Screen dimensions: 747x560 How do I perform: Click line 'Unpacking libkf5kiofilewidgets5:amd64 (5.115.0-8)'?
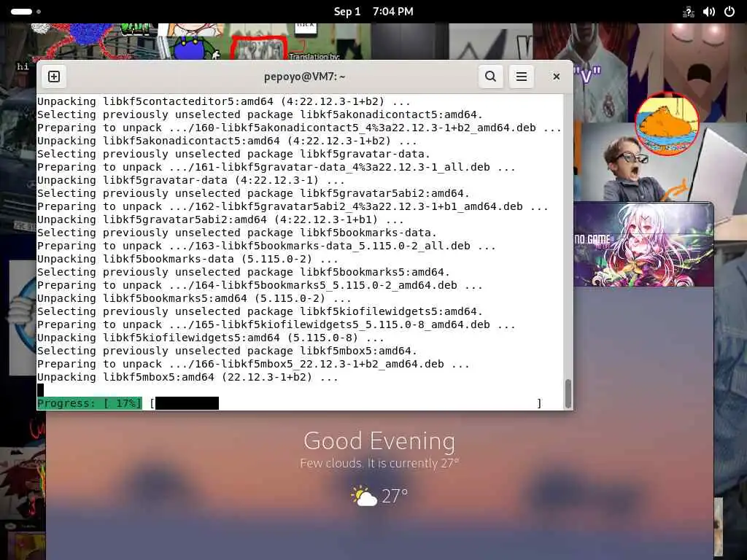211,338
